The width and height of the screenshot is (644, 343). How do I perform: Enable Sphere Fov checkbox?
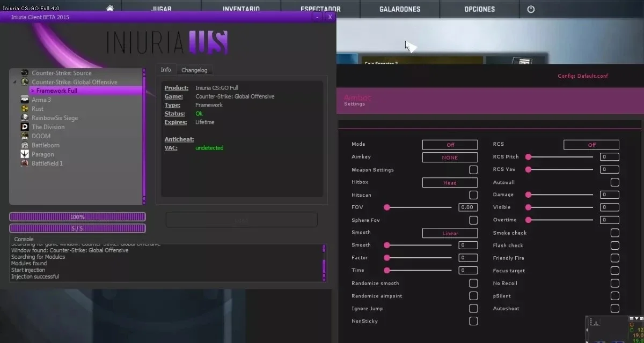coord(473,220)
